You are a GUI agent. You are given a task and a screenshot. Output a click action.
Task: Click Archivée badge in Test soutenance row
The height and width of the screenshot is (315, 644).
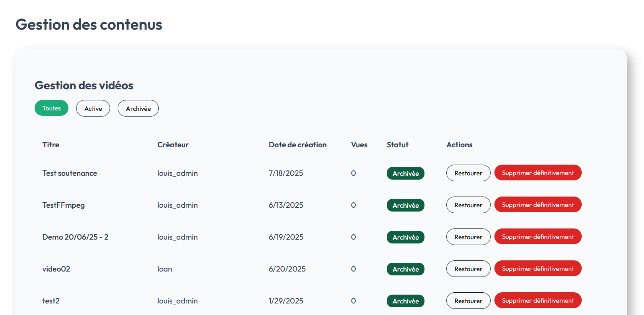(x=406, y=173)
